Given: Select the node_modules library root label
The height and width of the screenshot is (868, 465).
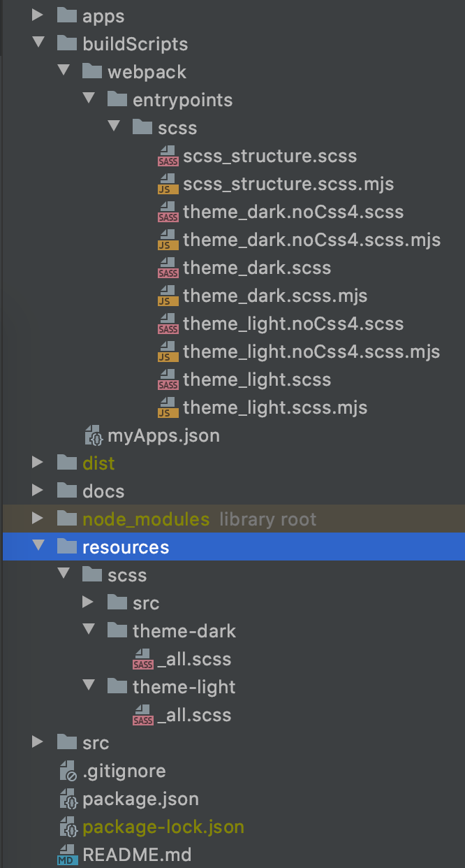Looking at the screenshot, I should pyautogui.click(x=267, y=519).
